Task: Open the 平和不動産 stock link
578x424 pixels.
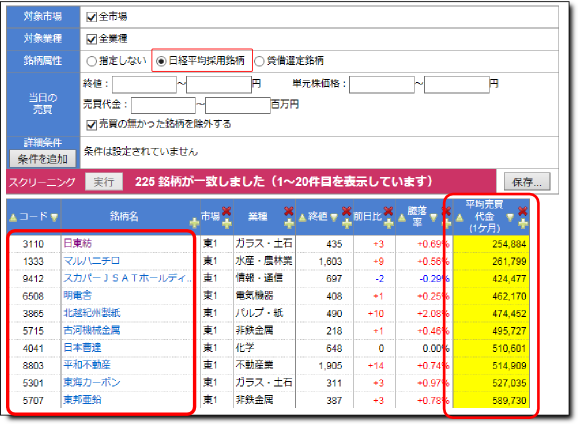Action: [87, 365]
